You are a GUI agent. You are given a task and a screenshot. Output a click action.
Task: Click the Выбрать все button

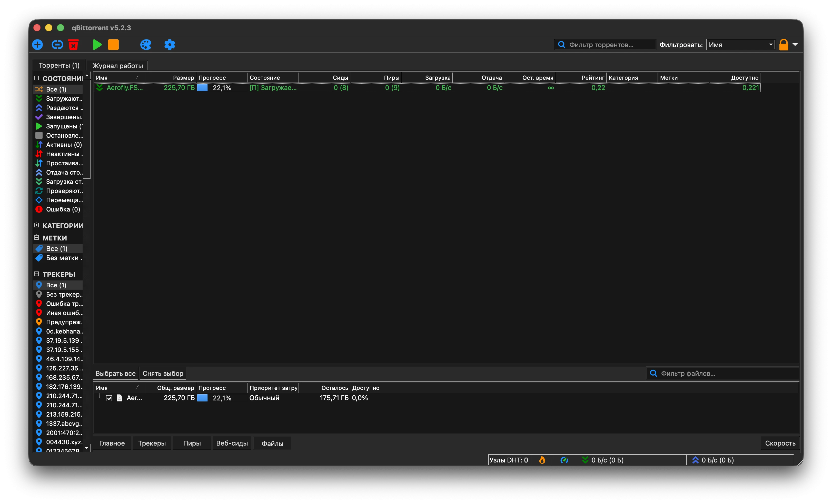tap(115, 373)
